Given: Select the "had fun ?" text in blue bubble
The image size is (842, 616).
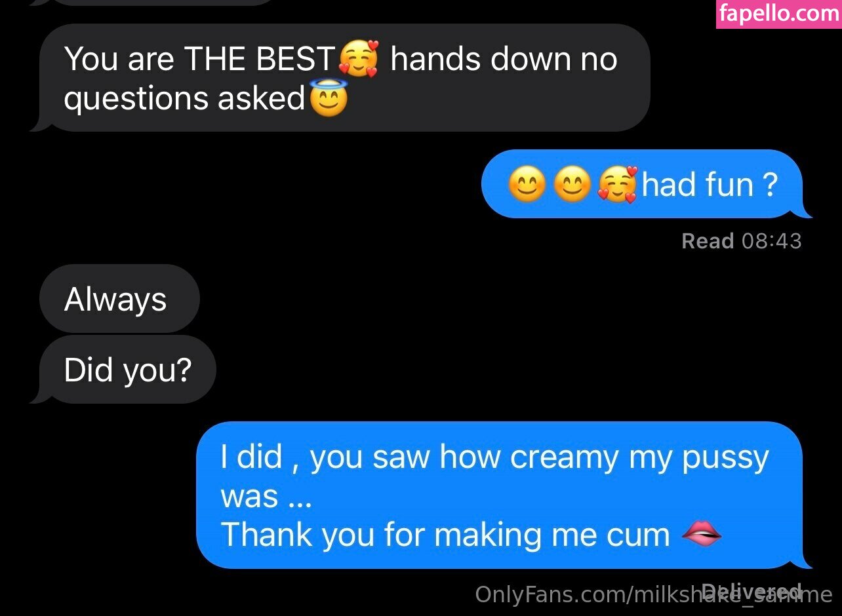Looking at the screenshot, I should (x=710, y=184).
